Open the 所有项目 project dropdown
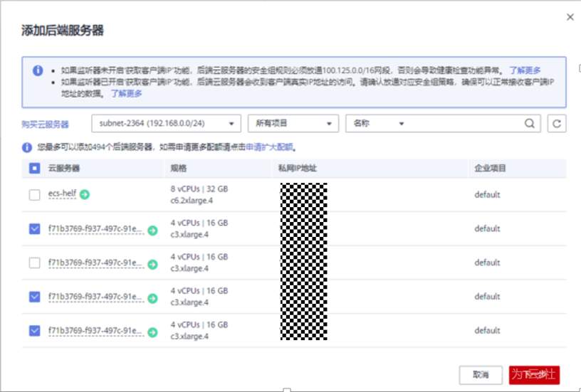 click(x=293, y=124)
